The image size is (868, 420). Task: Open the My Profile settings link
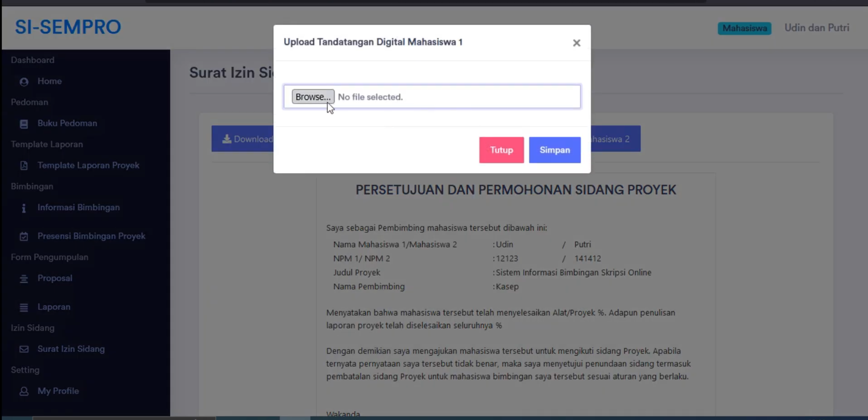click(x=58, y=391)
